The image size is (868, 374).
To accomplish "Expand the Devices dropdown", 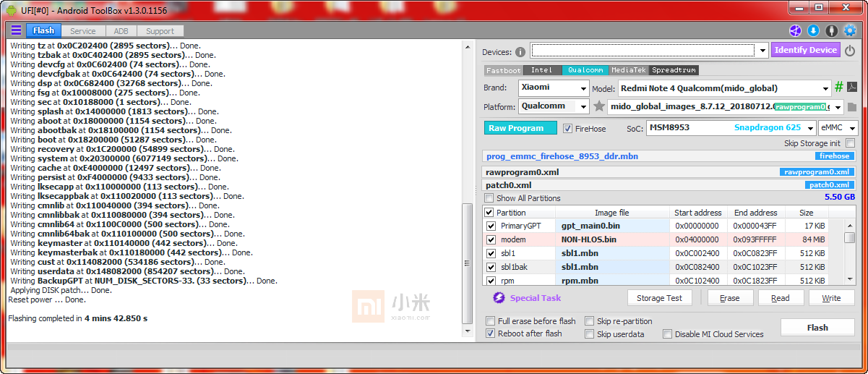I will tap(762, 51).
